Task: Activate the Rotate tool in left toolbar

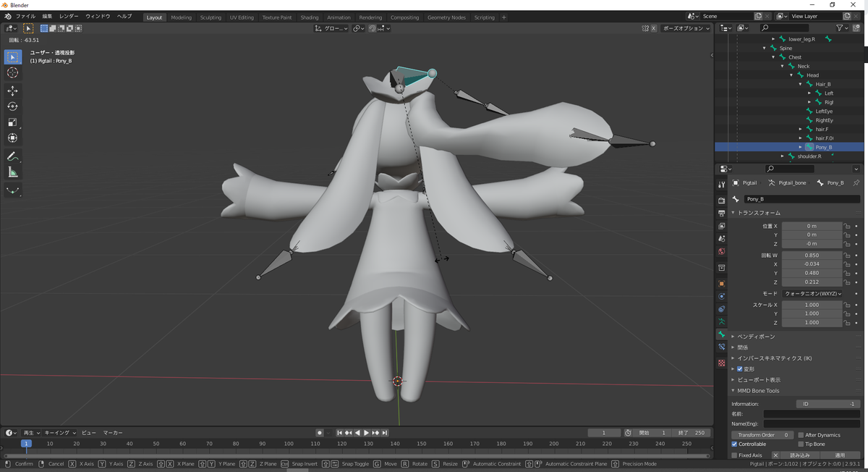Action: [13, 106]
